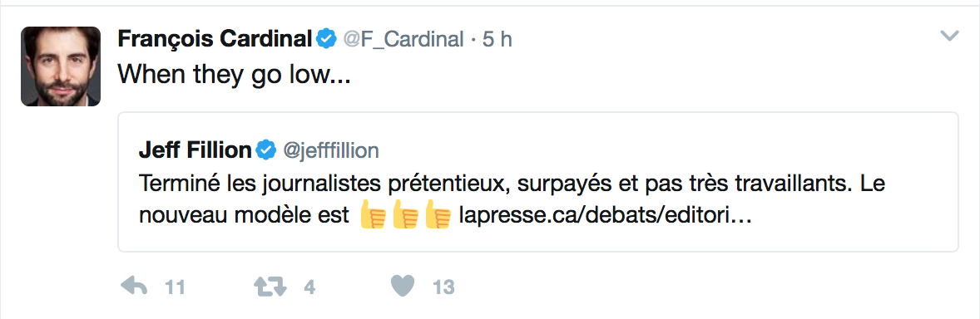Screen dimensions: 980x319
Task: Click the second thumbs-up emoji
Action: pos(405,217)
